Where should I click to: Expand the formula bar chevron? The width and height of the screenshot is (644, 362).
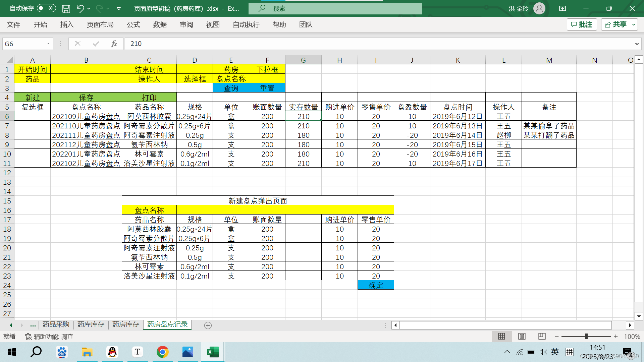coord(637,44)
